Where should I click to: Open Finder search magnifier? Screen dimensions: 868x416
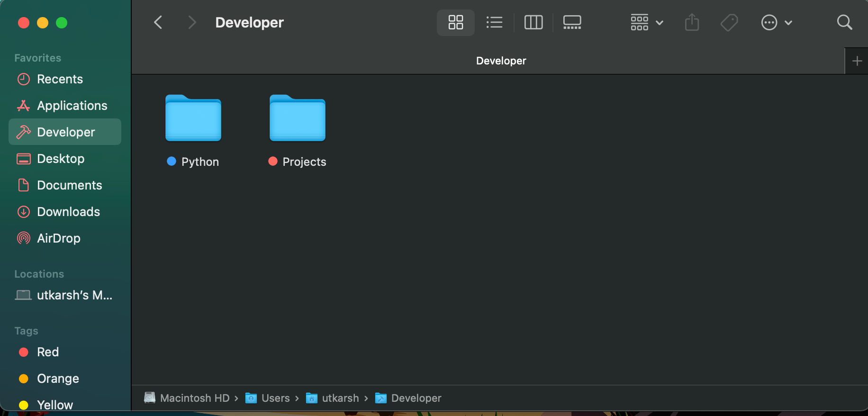tap(844, 22)
